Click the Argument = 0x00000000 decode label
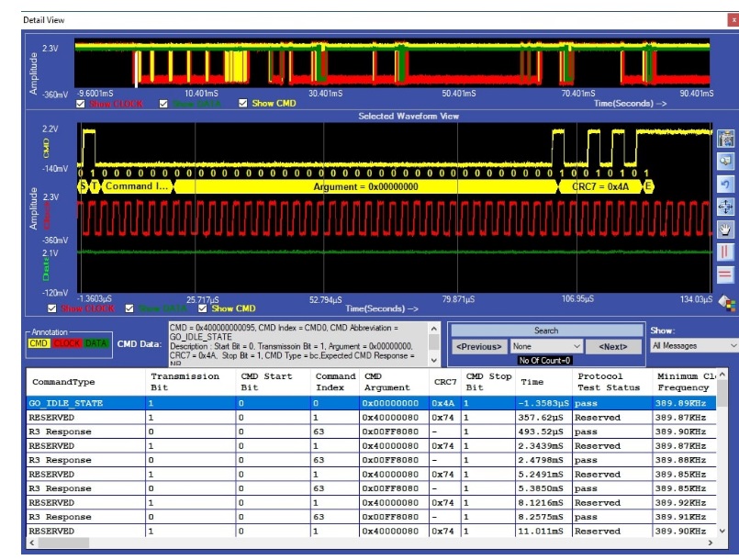 point(365,186)
